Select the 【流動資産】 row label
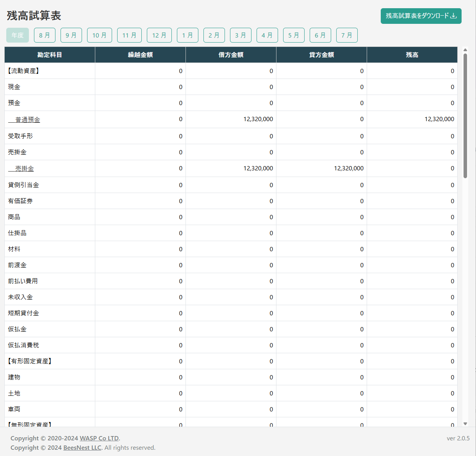The width and height of the screenshot is (476, 456). point(23,71)
